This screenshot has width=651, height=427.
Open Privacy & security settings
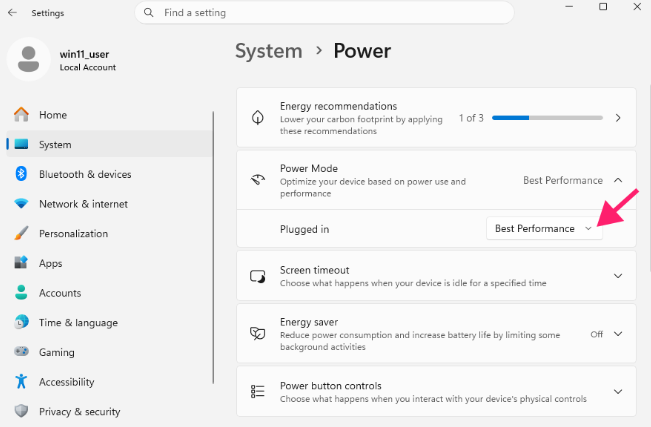tap(110, 411)
